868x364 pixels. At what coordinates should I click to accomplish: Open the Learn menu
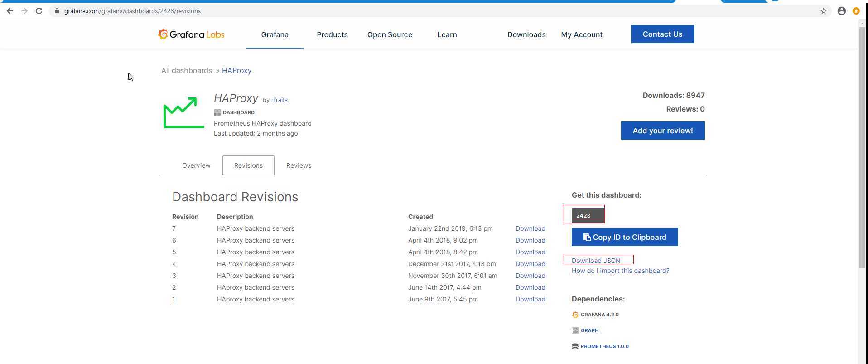447,34
